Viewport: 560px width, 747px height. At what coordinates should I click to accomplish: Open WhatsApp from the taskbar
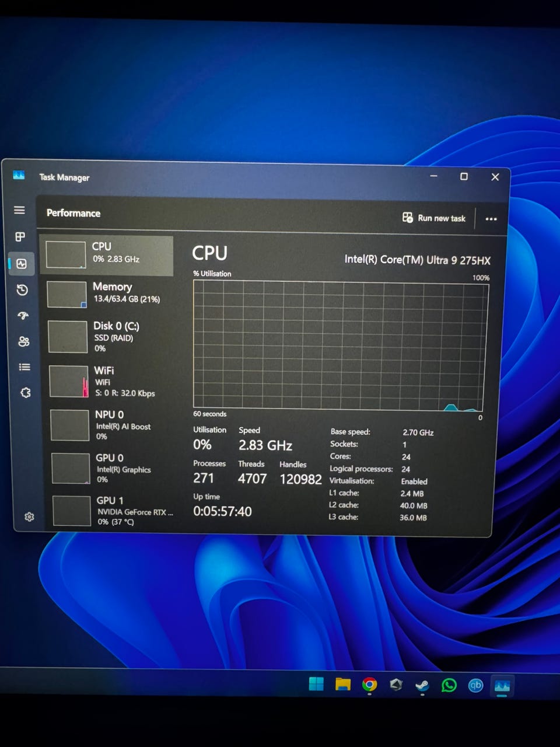click(449, 685)
